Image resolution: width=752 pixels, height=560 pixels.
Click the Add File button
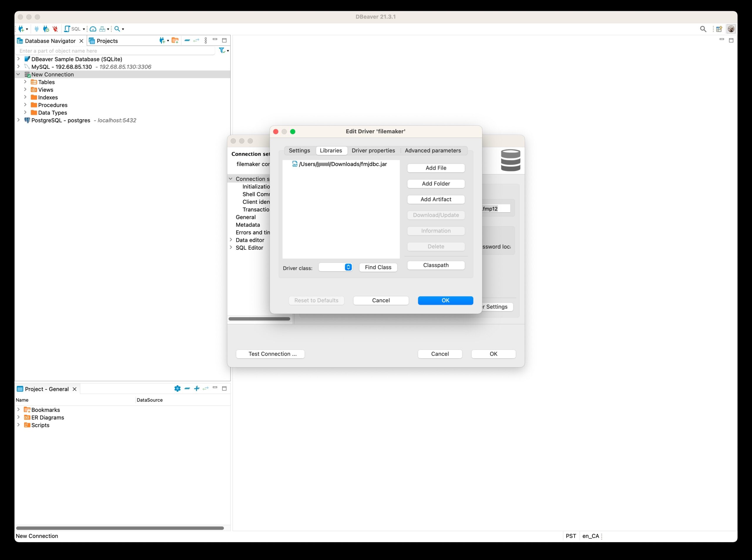pos(436,168)
